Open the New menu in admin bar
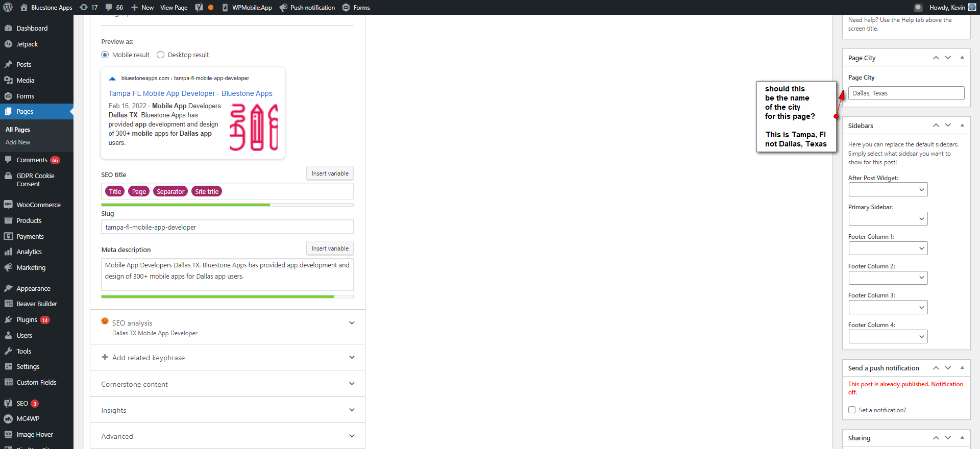 pyautogui.click(x=142, y=7)
